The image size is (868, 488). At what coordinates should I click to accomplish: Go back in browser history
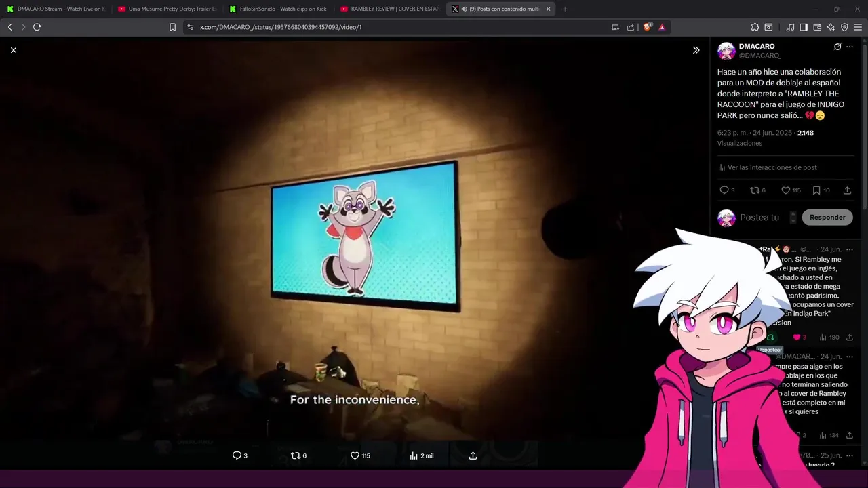(x=9, y=27)
